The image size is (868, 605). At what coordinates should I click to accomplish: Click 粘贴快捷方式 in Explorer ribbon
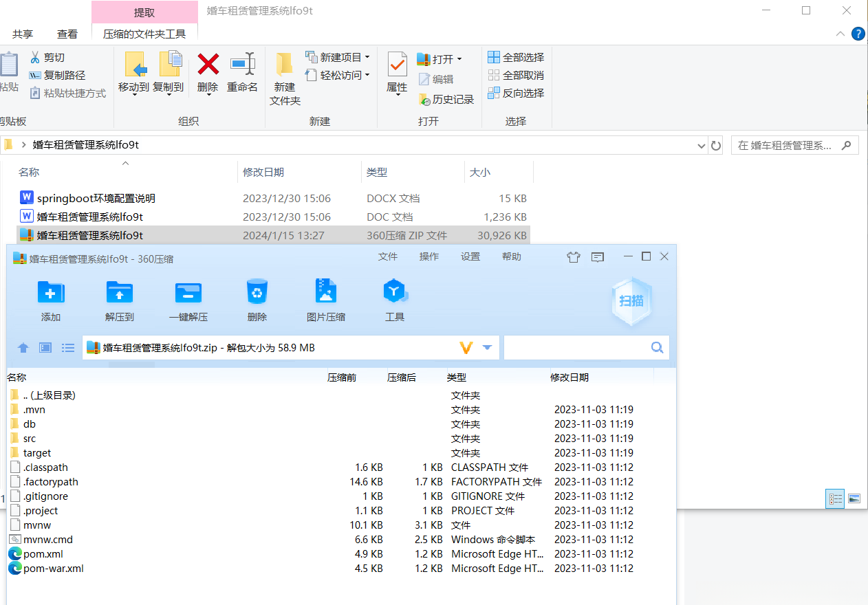point(67,93)
